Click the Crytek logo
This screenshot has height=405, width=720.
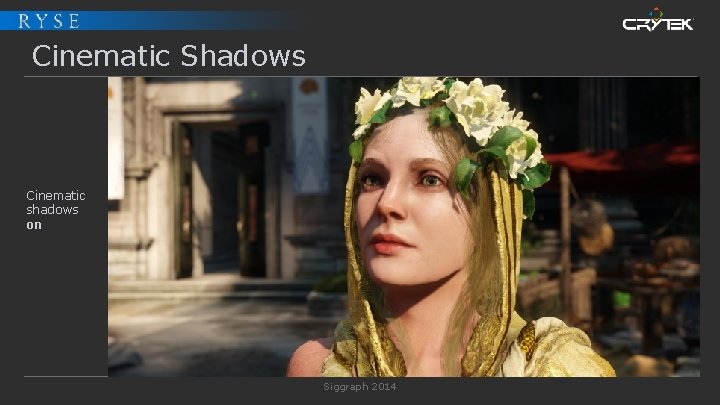pos(658,19)
